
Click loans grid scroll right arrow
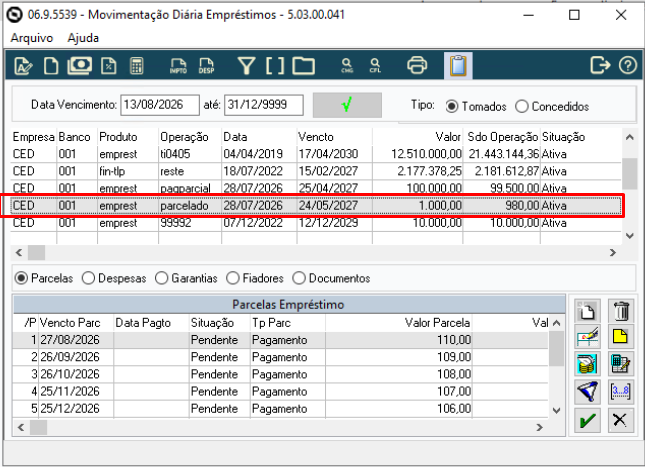point(613,253)
